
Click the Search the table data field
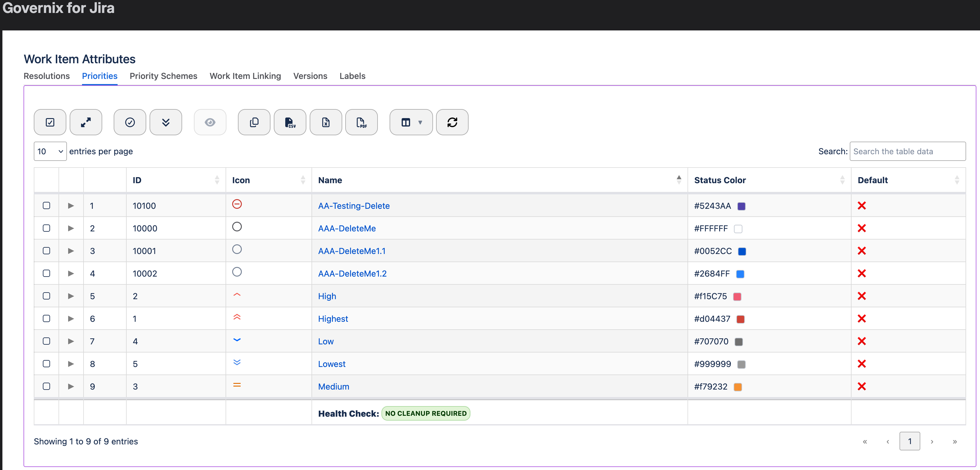coord(908,151)
